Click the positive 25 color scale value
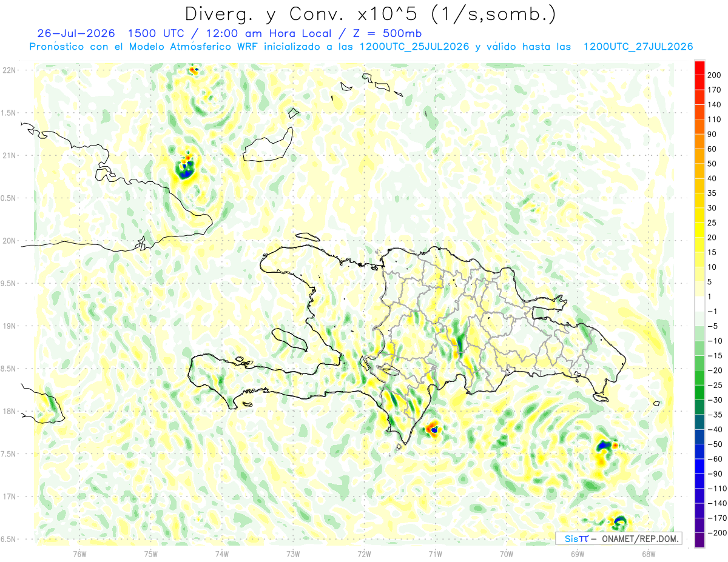728x562 pixels. tap(712, 222)
